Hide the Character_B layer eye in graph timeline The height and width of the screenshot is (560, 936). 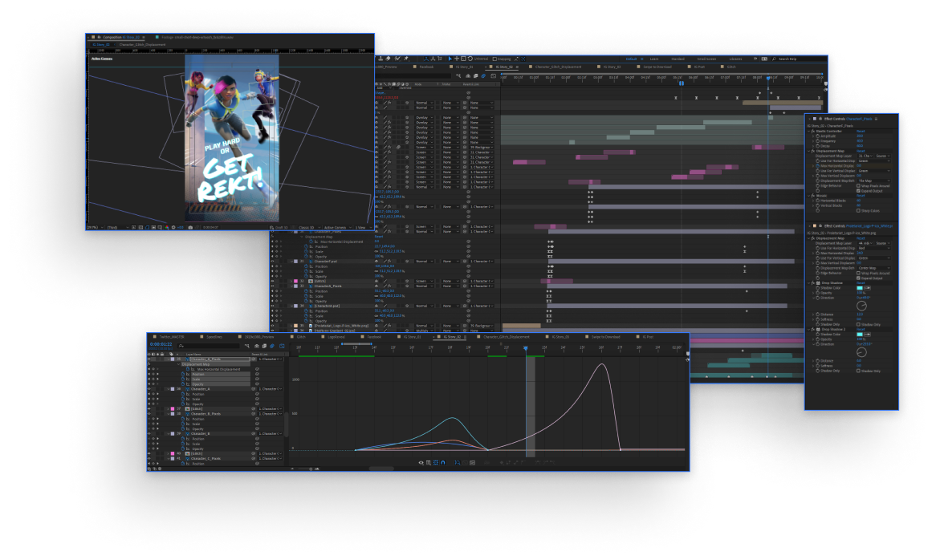pos(149,433)
